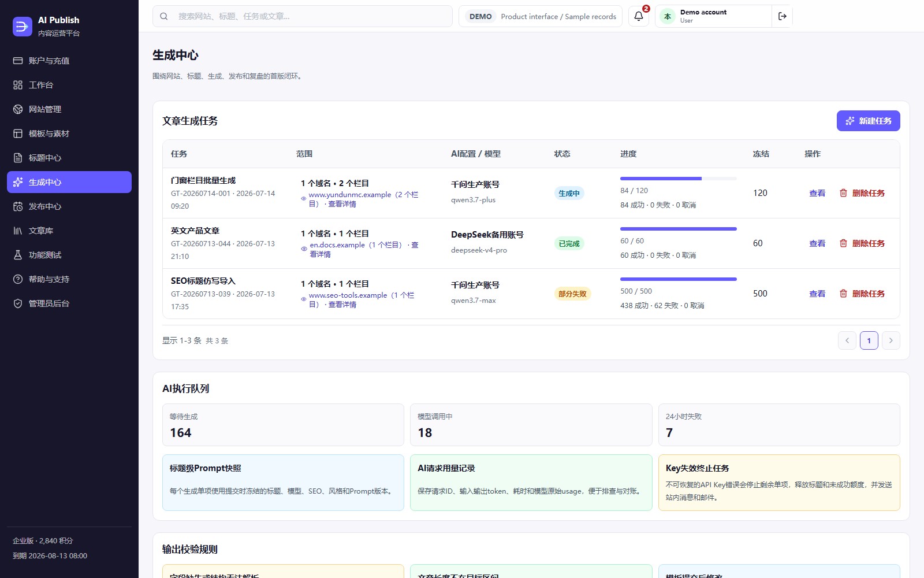This screenshot has width=924, height=578.
Task: Click the logout icon
Action: click(x=783, y=16)
